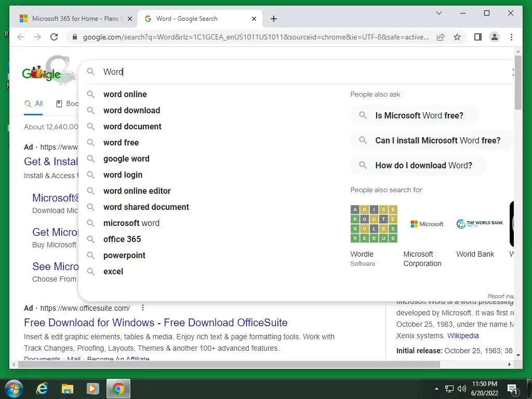Open File Explorer from the taskbar

pyautogui.click(x=67, y=389)
